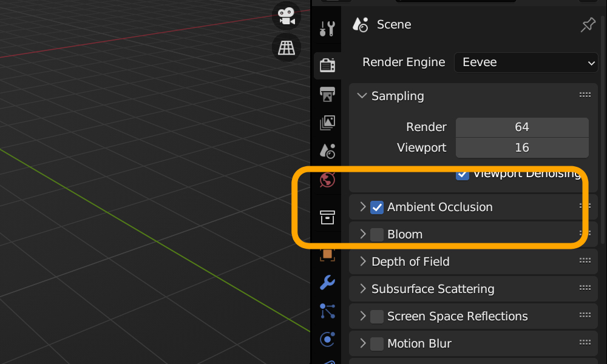Open the Tool properties tab

click(x=328, y=29)
